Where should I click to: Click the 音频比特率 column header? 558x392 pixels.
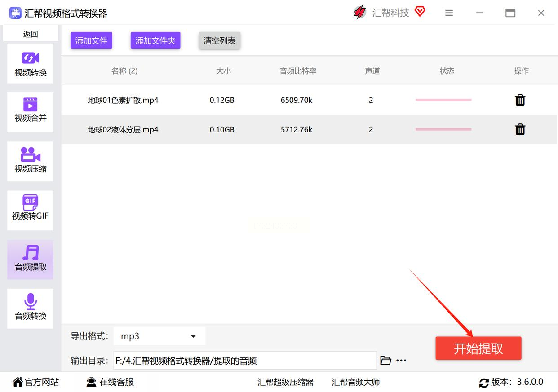pyautogui.click(x=298, y=71)
